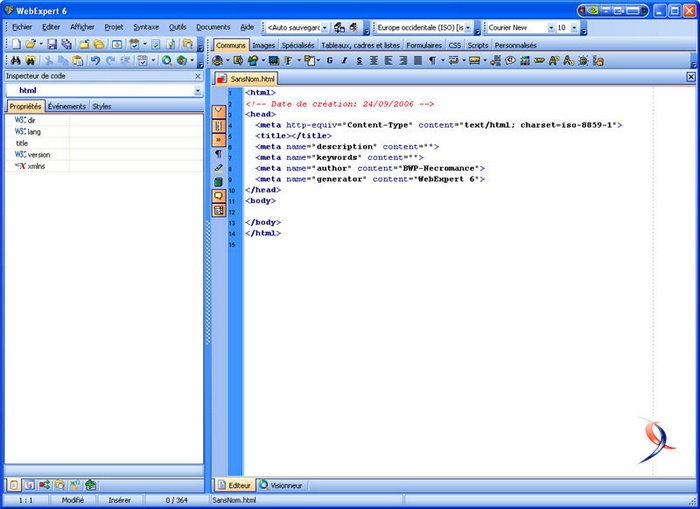Viewport: 700px width, 509px height.
Task: Close the SansNom.html document with the X
Action: [691, 77]
